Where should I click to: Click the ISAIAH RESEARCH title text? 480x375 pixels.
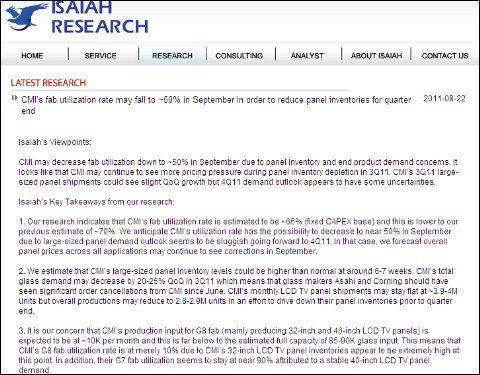pos(100,18)
